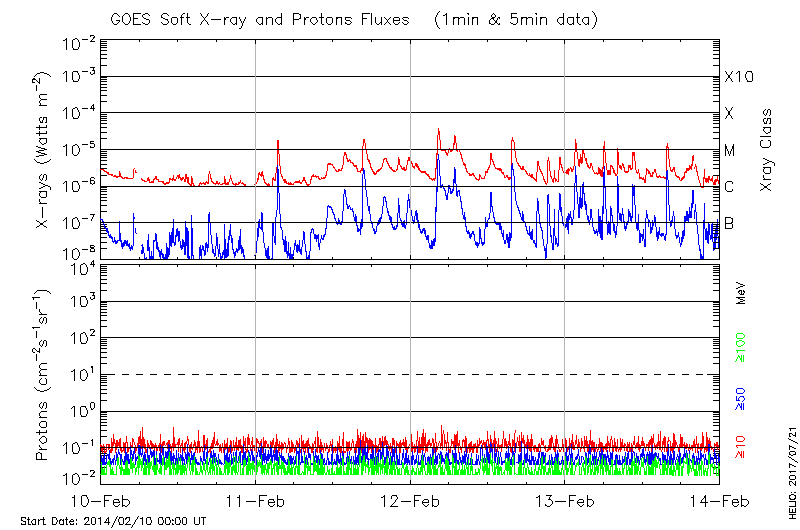This screenshot has height=530, width=800.
Task: Select the B flare class label
Action: pos(729,223)
